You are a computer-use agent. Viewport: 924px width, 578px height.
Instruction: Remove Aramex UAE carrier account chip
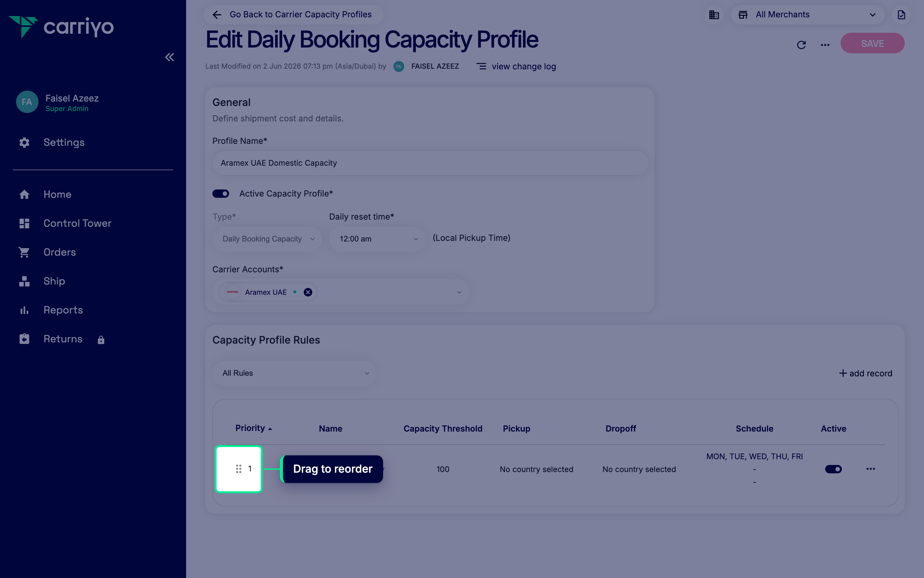coord(308,293)
